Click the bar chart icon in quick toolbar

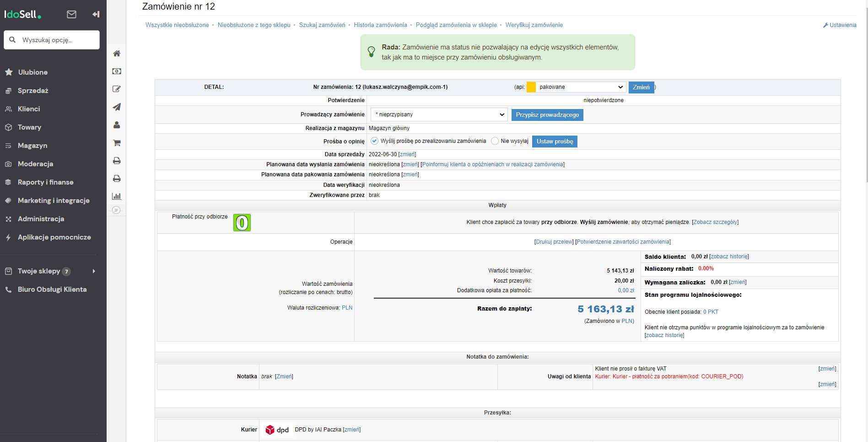point(117,196)
